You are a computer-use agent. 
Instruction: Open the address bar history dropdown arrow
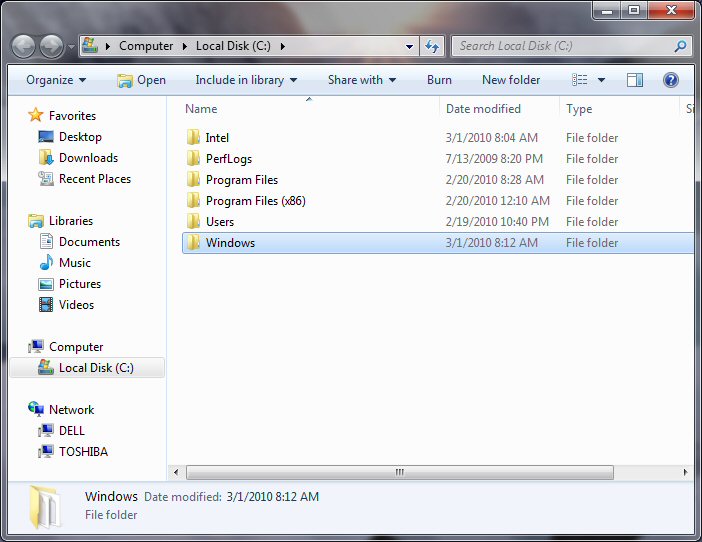tap(410, 46)
